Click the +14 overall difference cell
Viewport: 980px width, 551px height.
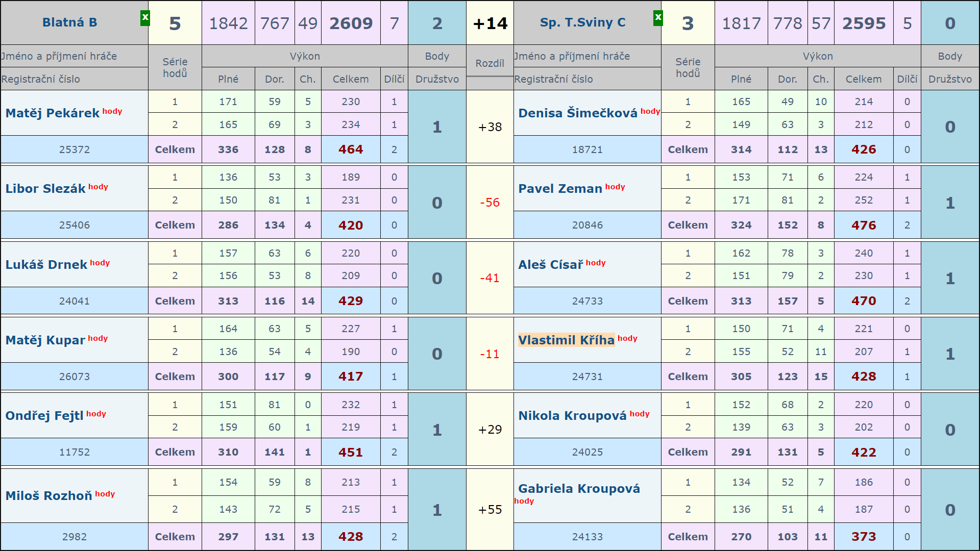490,23
